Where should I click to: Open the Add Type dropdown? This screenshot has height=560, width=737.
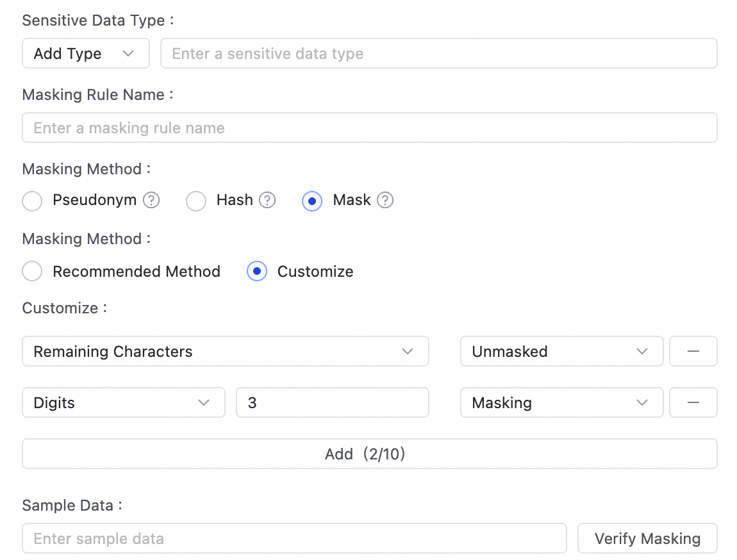pyautogui.click(x=85, y=53)
